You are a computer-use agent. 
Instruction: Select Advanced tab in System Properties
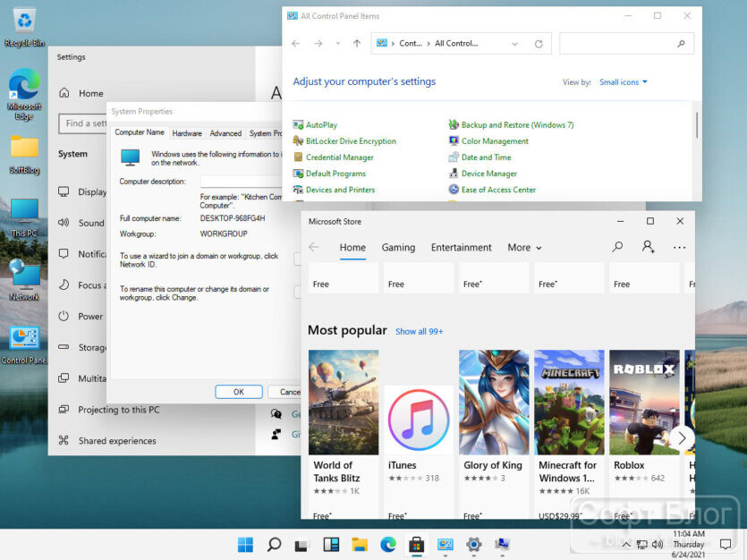(x=225, y=133)
